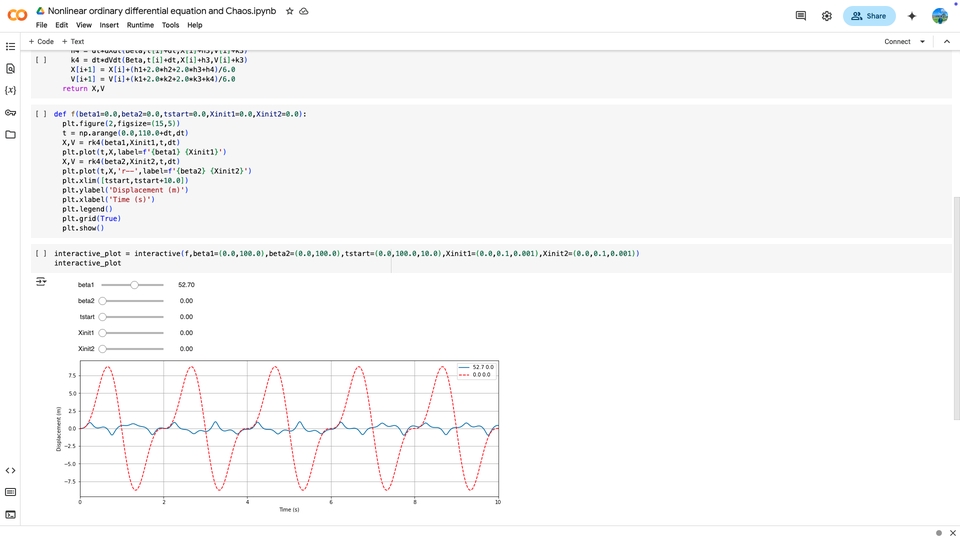Toggle output options icon beside sliders
The image size is (960, 540).
[x=41, y=282]
